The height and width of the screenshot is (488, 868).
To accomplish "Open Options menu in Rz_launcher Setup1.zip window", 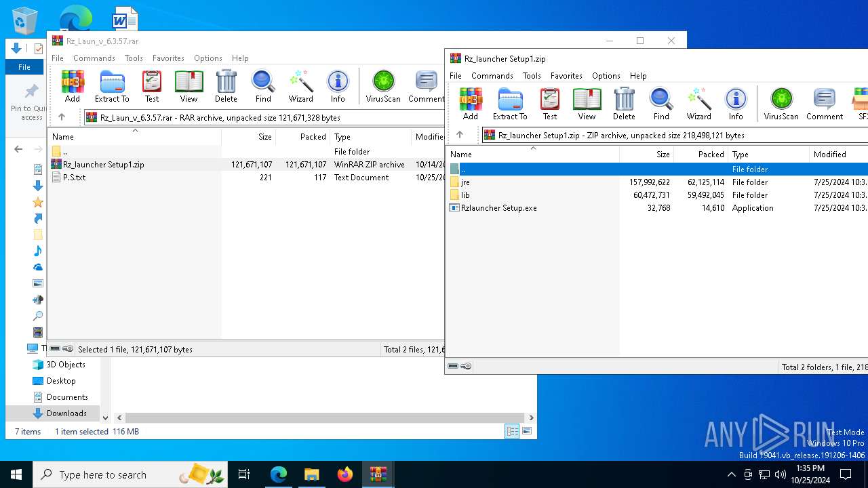I will point(606,76).
